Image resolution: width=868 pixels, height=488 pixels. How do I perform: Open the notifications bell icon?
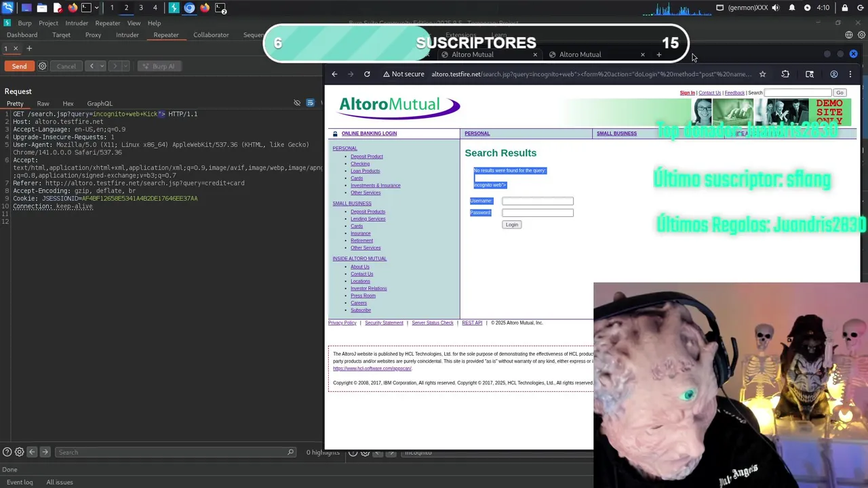[x=792, y=8]
